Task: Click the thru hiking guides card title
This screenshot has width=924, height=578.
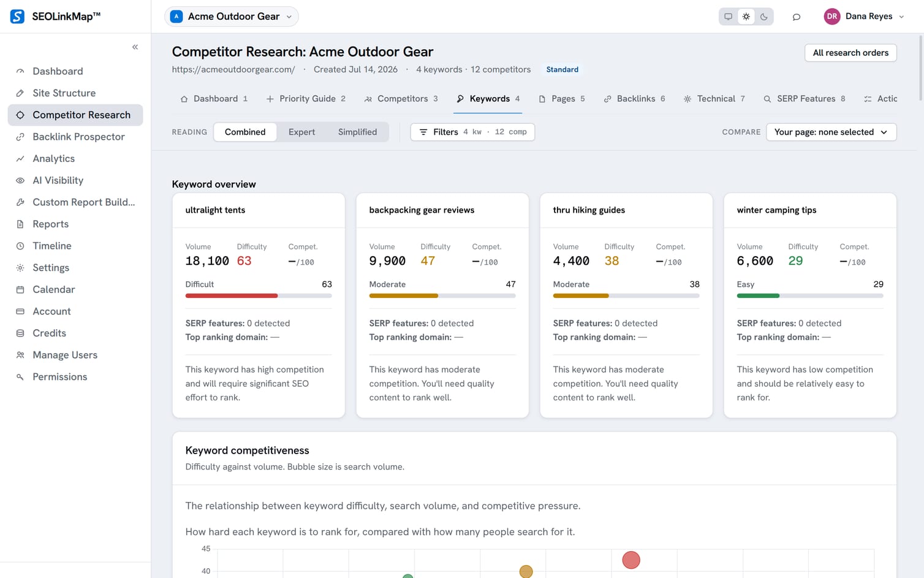Action: click(589, 210)
